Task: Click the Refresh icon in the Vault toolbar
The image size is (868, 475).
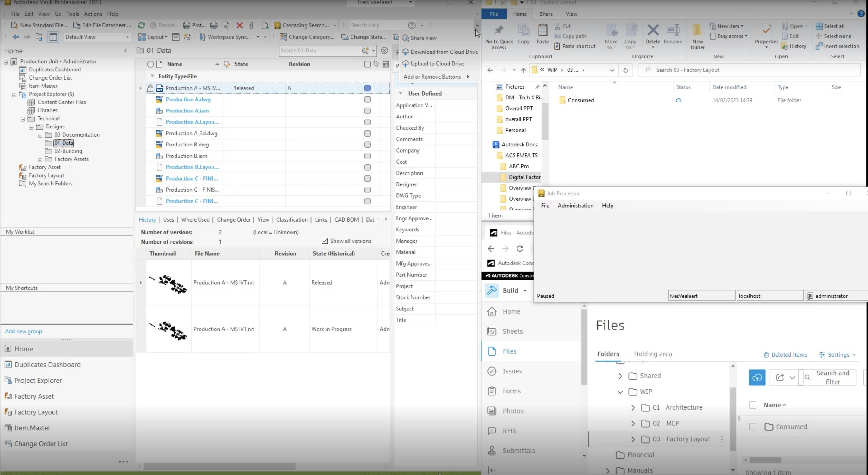Action: (141, 25)
